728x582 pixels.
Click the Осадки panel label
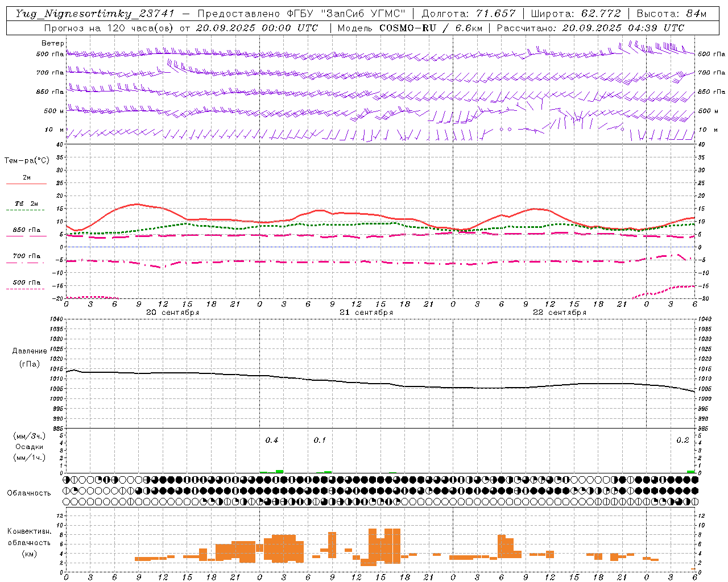click(x=30, y=447)
